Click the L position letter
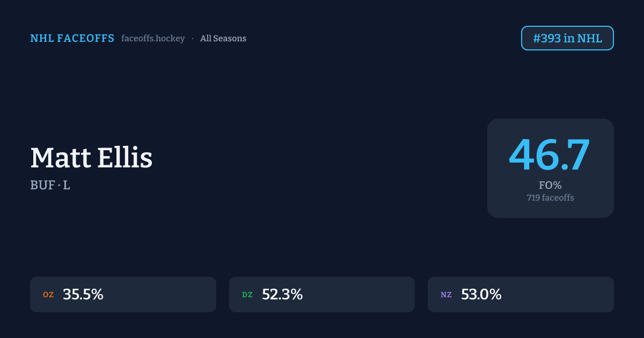This screenshot has width=644, height=338. pos(67,186)
